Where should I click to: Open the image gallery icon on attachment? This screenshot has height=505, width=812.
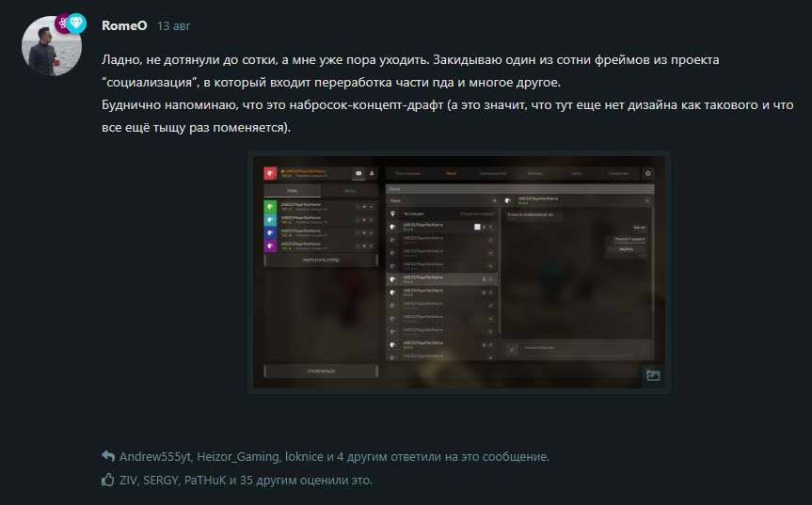pos(653,375)
